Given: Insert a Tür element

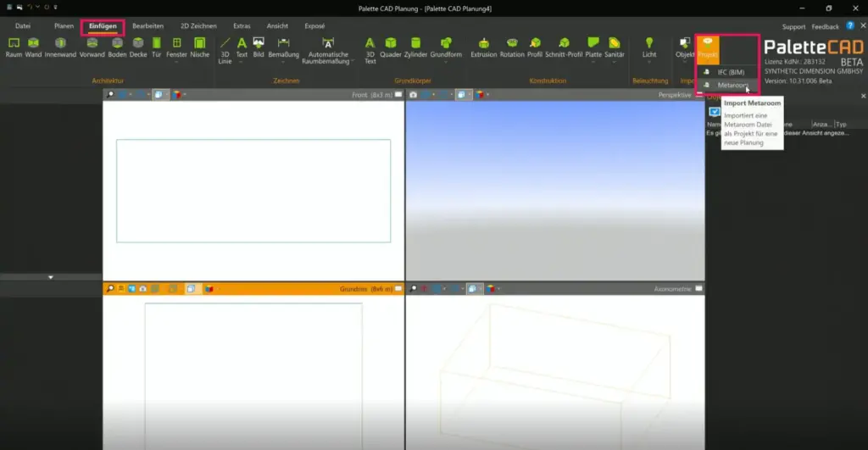Looking at the screenshot, I should point(157,47).
